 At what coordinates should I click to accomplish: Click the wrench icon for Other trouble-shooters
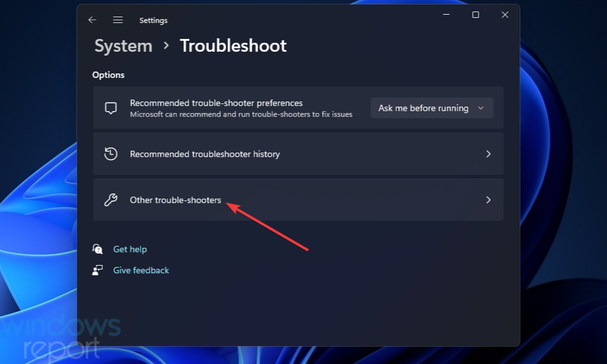click(x=111, y=200)
